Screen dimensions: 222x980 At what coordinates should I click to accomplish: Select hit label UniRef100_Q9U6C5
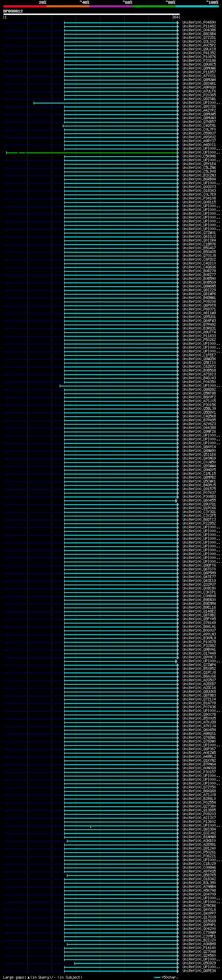199,64
